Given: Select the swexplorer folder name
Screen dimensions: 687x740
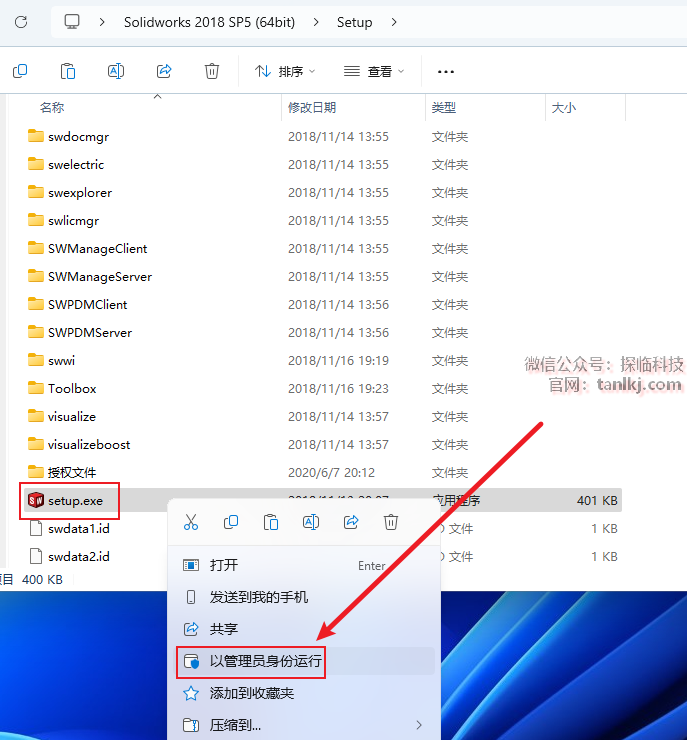Looking at the screenshot, I should click(x=80, y=193).
